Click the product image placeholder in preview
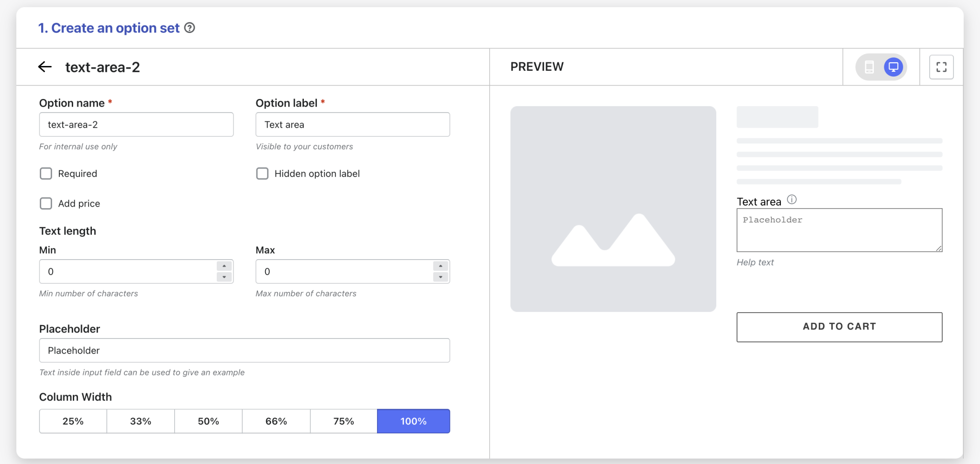The height and width of the screenshot is (464, 980). pos(613,209)
